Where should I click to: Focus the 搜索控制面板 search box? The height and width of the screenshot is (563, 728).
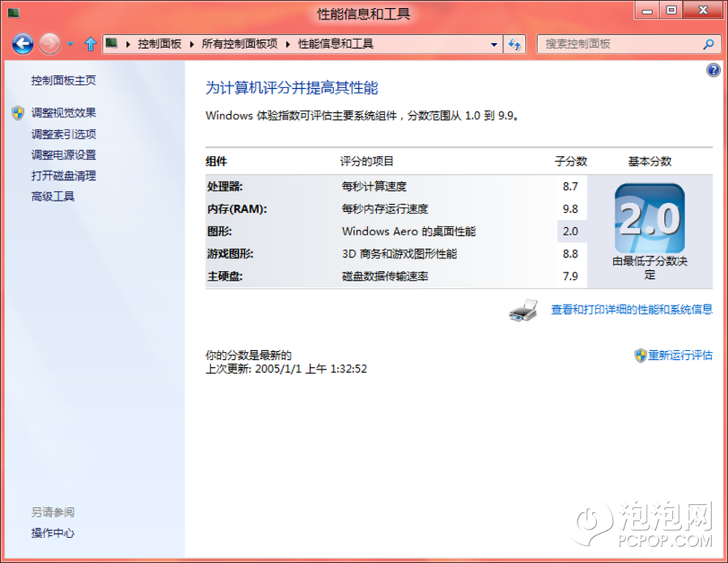tap(629, 44)
